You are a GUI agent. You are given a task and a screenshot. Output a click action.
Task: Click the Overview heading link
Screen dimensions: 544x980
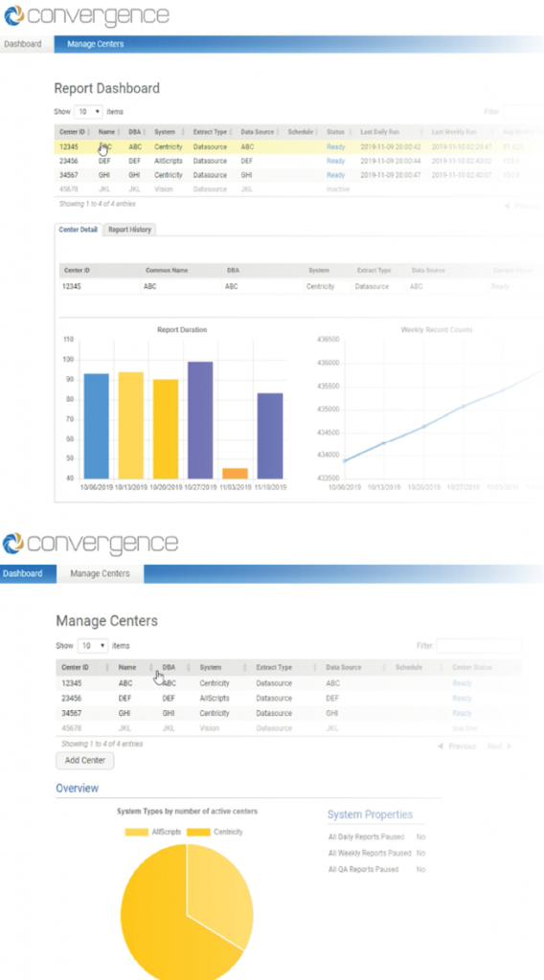[x=77, y=789]
